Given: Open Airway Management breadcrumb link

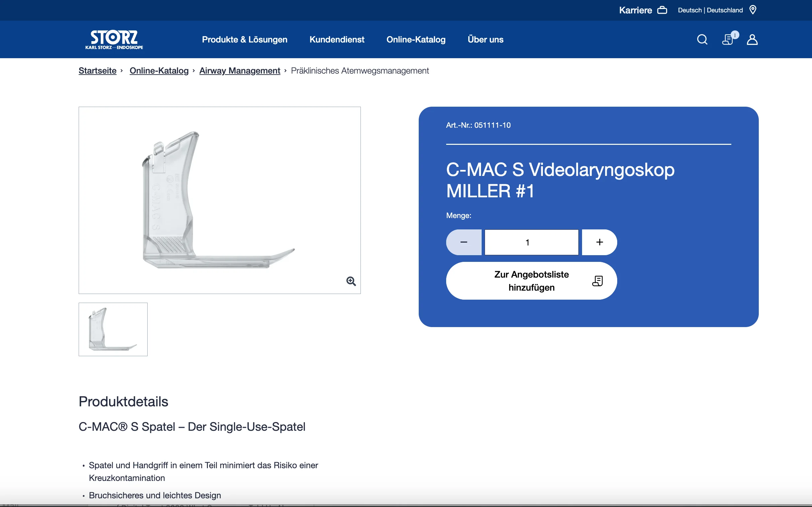Looking at the screenshot, I should coord(240,71).
